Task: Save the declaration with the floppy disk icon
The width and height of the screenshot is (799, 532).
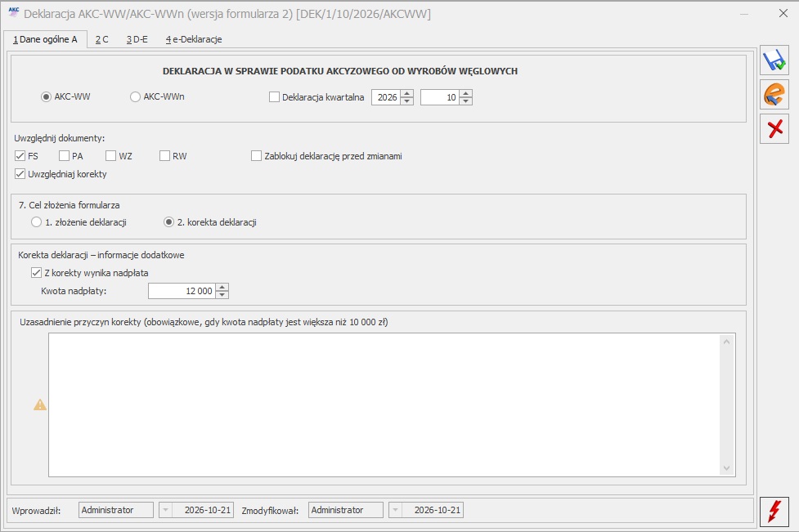Action: click(774, 61)
